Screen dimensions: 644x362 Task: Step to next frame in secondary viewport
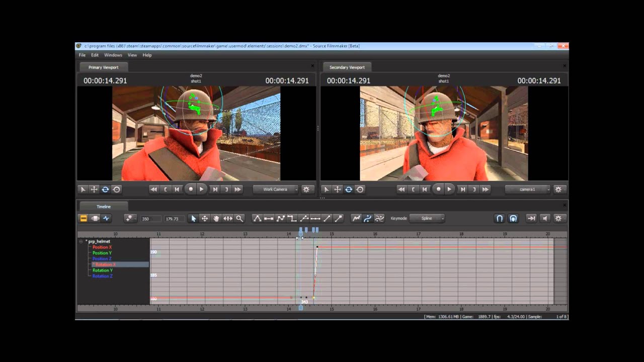point(462,190)
